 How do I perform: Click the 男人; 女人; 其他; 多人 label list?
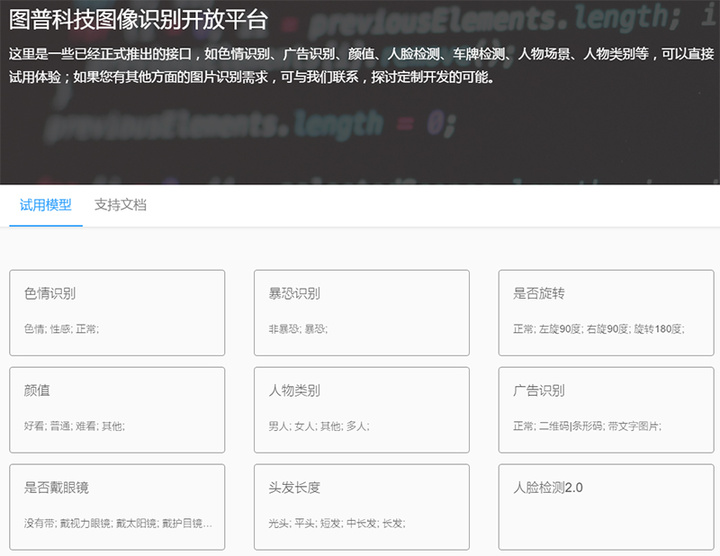click(318, 426)
